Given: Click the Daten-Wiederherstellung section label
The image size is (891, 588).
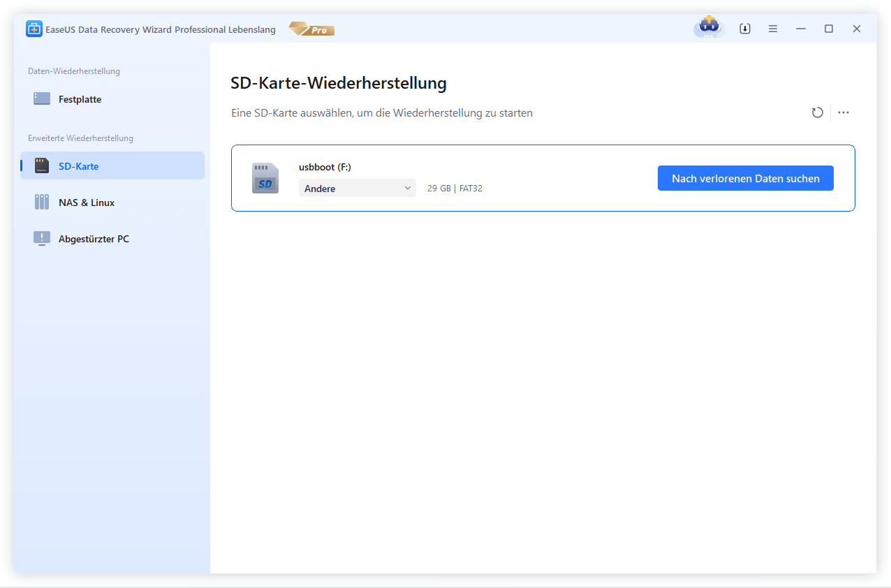Looking at the screenshot, I should (74, 71).
